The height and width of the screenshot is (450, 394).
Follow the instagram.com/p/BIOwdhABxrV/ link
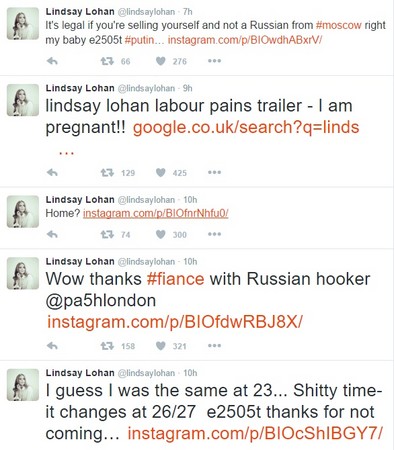click(245, 40)
